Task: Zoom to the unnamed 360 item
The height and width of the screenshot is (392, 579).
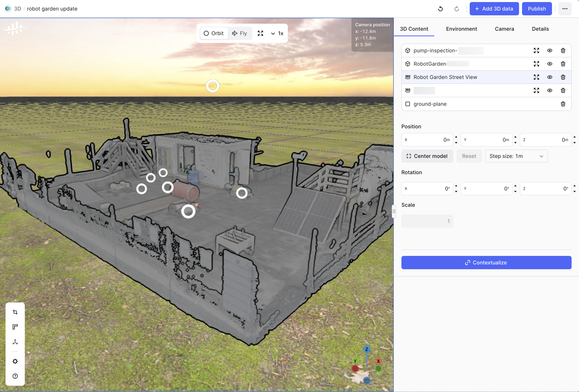Action: click(536, 90)
